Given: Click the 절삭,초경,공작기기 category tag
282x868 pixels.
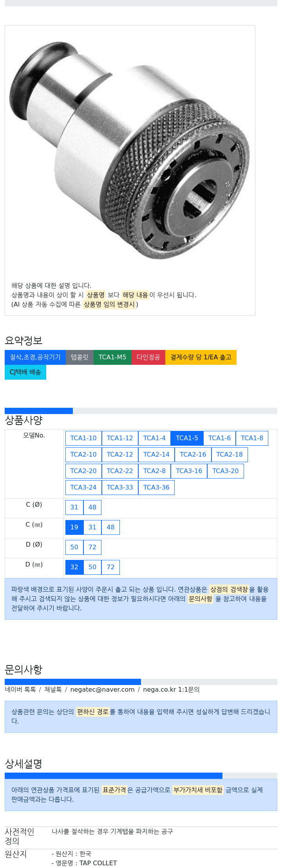Looking at the screenshot, I should (35, 357).
